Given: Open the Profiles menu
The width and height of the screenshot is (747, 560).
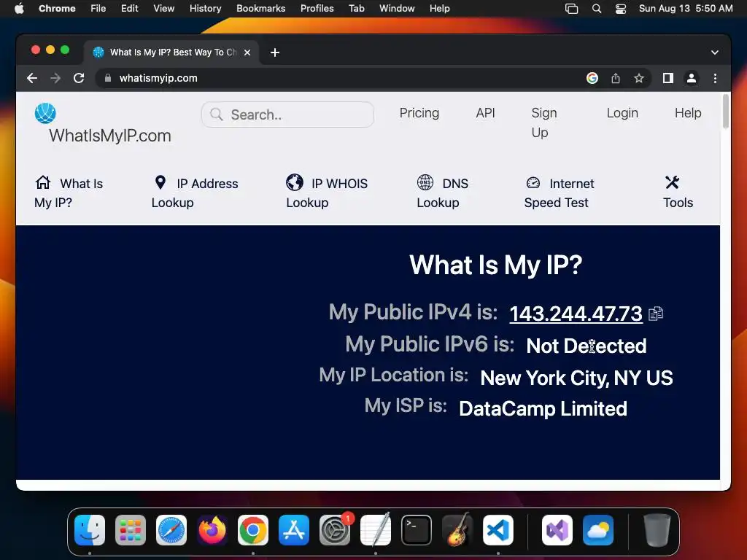Looking at the screenshot, I should [x=317, y=9].
